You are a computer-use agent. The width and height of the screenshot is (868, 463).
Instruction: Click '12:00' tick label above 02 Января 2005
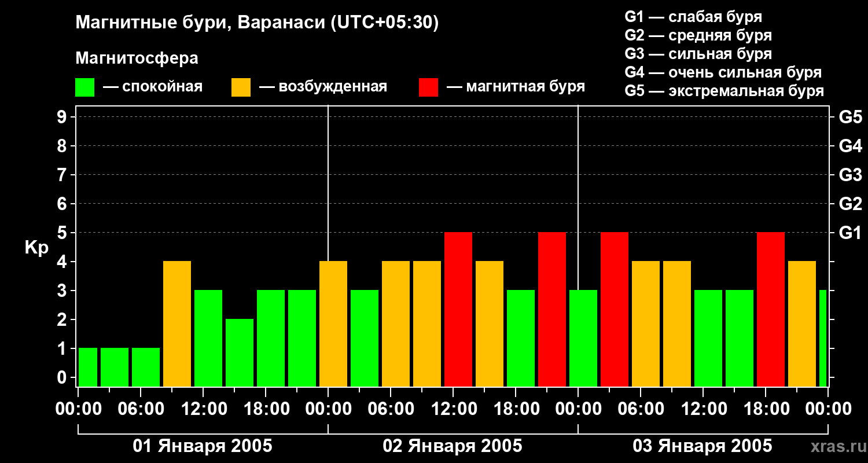pyautogui.click(x=453, y=409)
